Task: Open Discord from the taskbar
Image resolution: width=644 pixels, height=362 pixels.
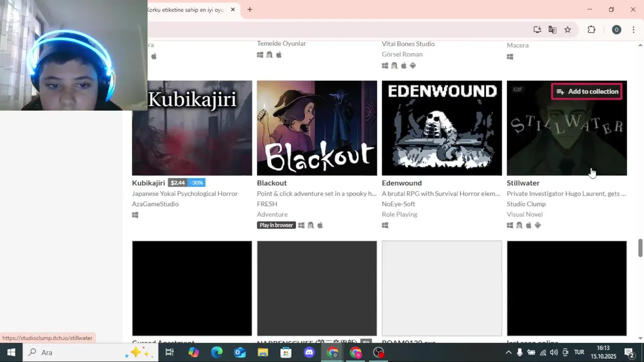Action: 309,352
